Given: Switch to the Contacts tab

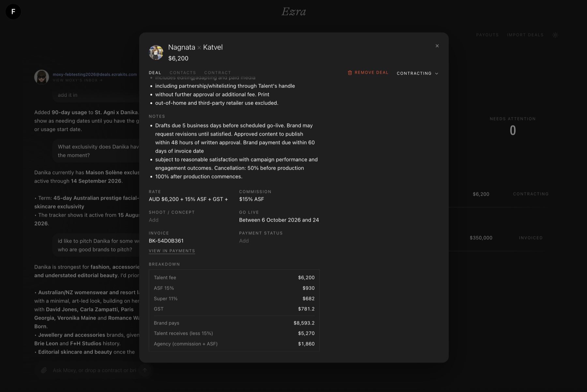Looking at the screenshot, I should click(183, 73).
